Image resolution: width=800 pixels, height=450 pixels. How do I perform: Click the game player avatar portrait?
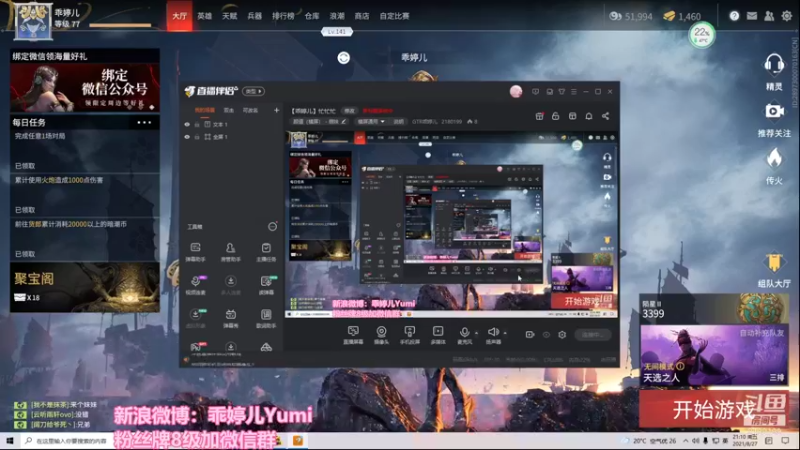point(33,21)
